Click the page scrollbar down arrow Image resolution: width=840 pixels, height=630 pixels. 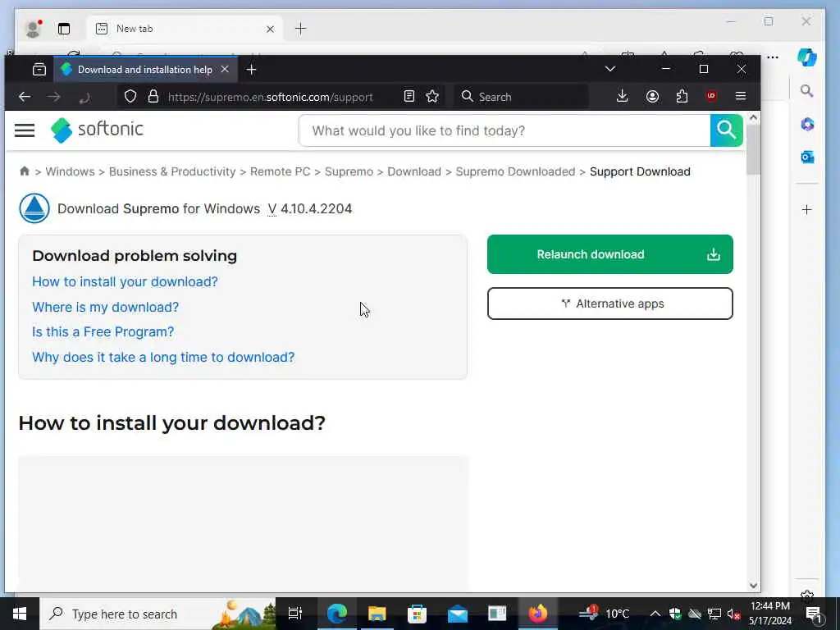tap(753, 586)
